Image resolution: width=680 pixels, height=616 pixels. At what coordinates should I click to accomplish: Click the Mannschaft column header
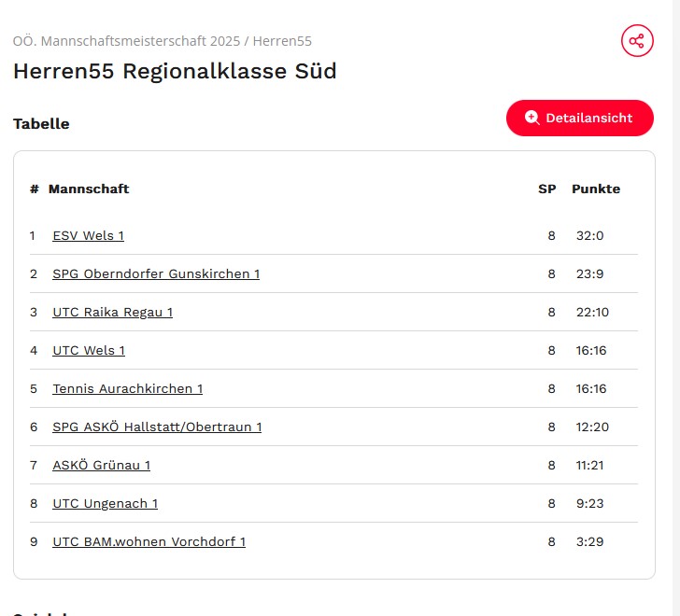click(89, 189)
